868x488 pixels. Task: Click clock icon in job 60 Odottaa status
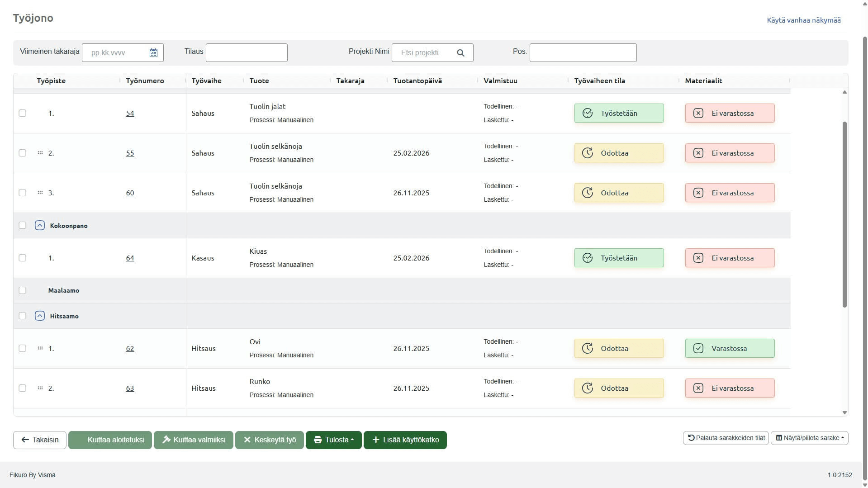coord(587,193)
